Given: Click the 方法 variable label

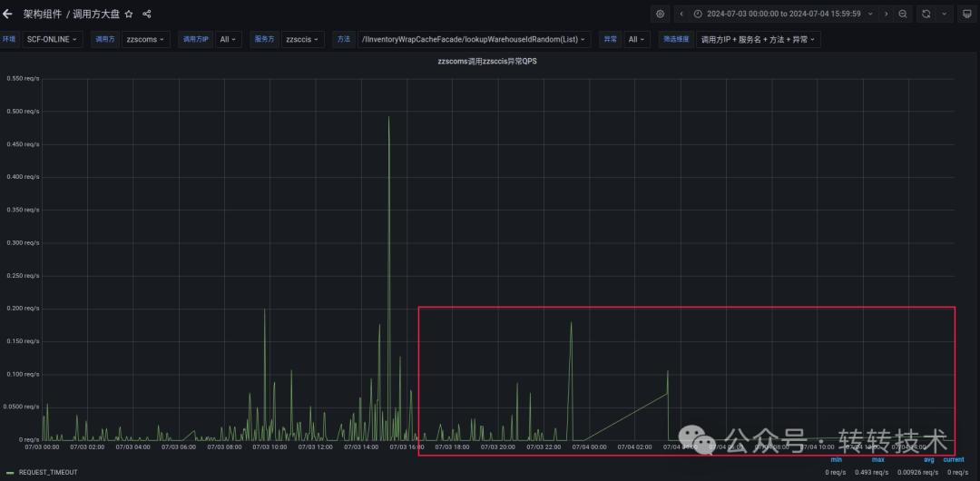Looking at the screenshot, I should coord(343,39).
